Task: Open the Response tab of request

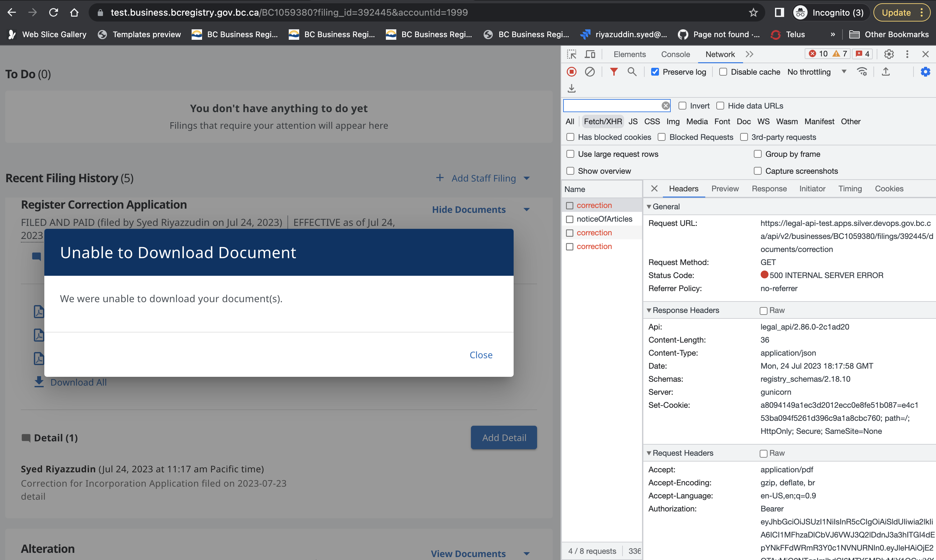Action: point(769,189)
